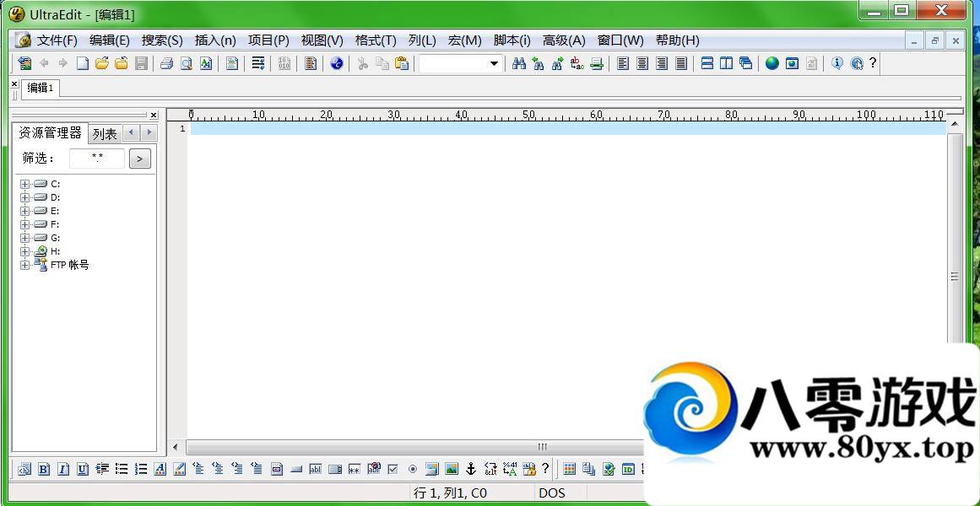Click the filter apply ">" button
Image resolution: width=980 pixels, height=506 pixels.
tap(140, 159)
